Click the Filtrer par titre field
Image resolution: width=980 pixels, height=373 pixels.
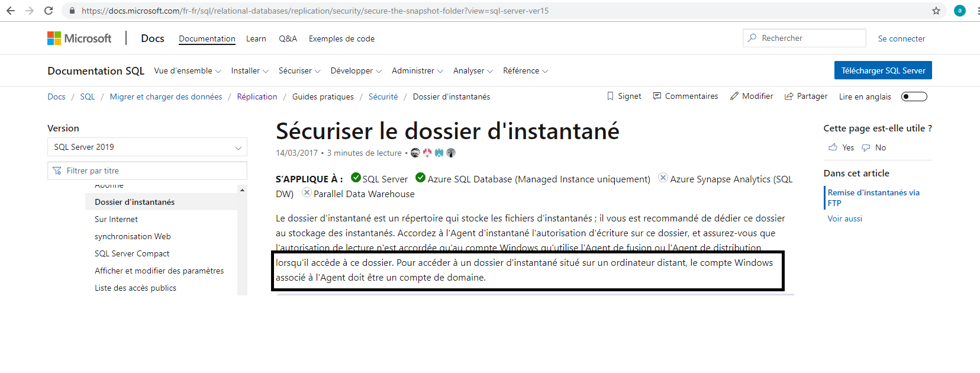click(x=147, y=171)
